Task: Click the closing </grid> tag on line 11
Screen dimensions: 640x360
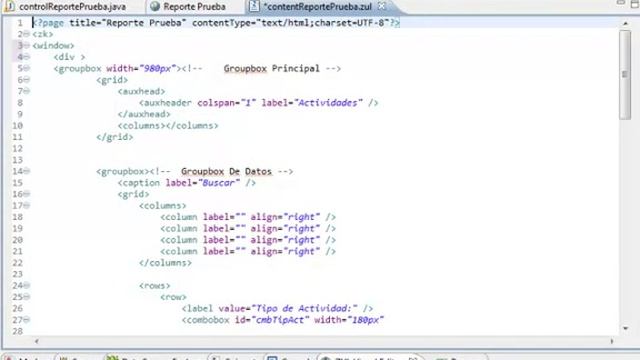Action: pos(115,137)
